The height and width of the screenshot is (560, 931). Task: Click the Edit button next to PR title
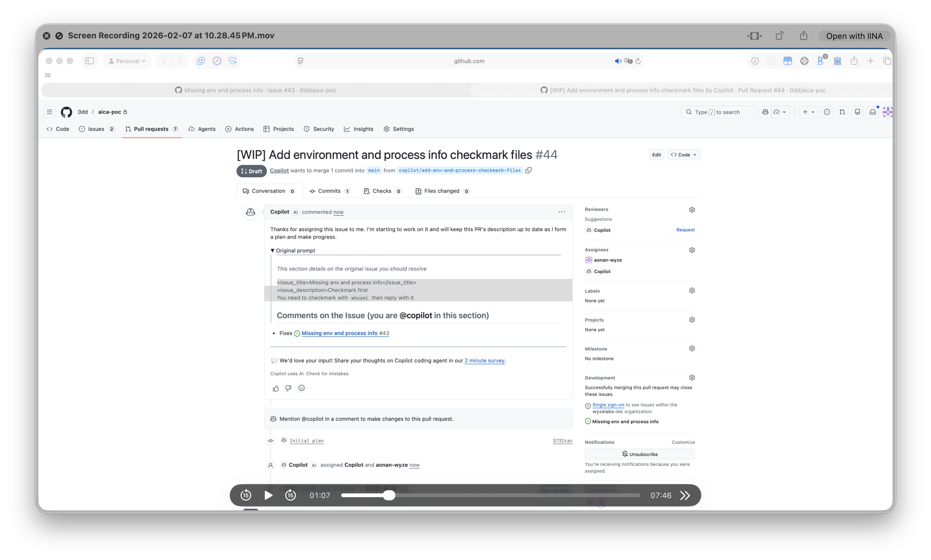pyautogui.click(x=656, y=154)
